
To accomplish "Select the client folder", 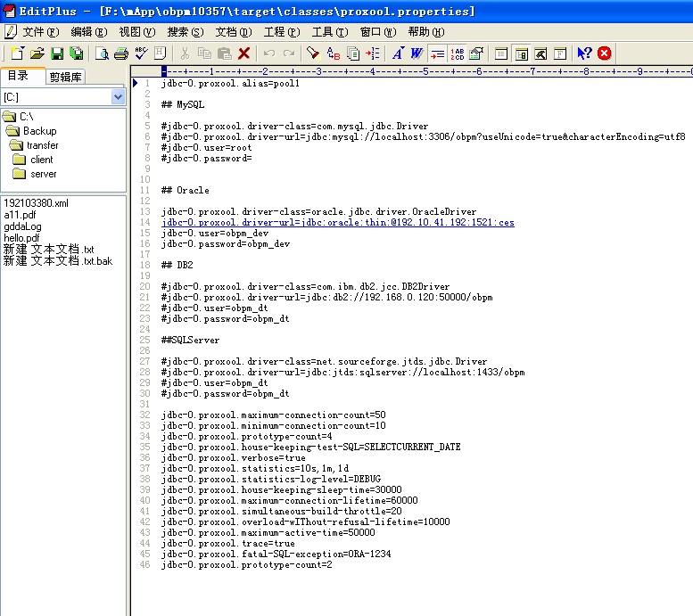I will [x=33, y=160].
